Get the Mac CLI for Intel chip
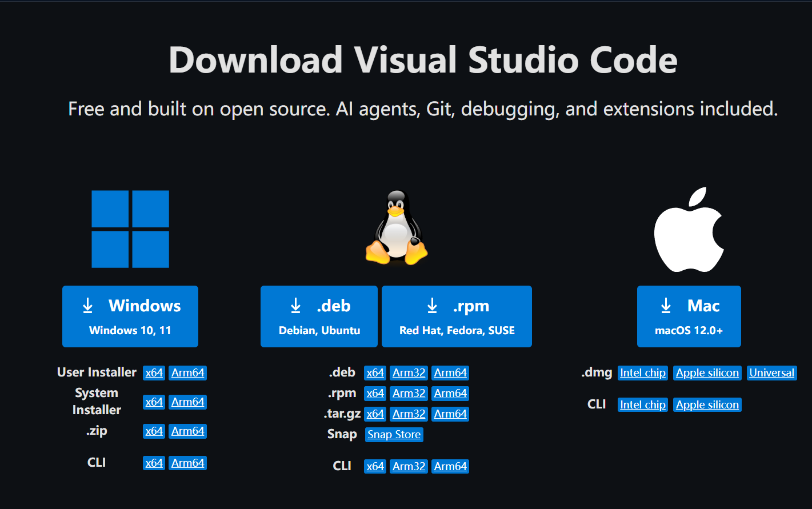The width and height of the screenshot is (812, 509). click(x=643, y=405)
